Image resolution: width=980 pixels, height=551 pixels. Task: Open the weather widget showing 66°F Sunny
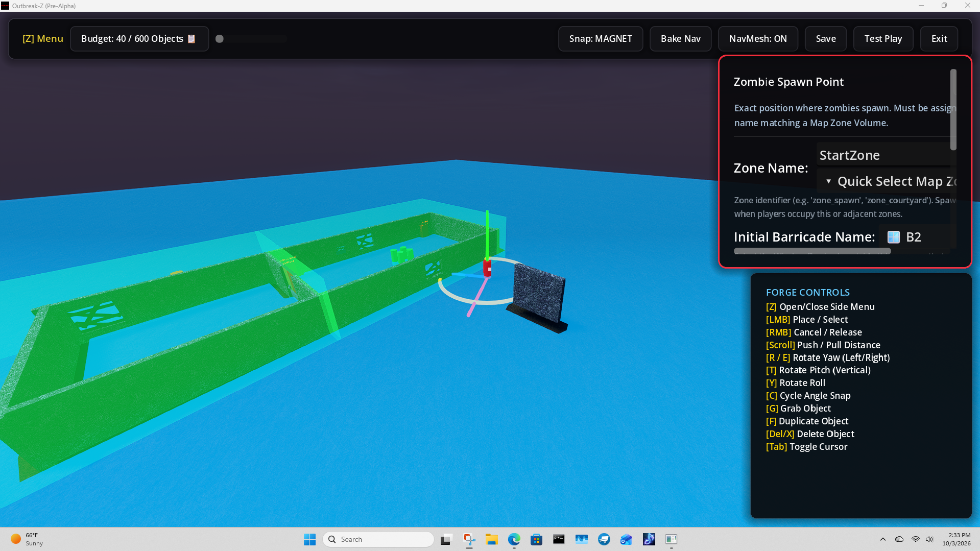click(x=27, y=539)
